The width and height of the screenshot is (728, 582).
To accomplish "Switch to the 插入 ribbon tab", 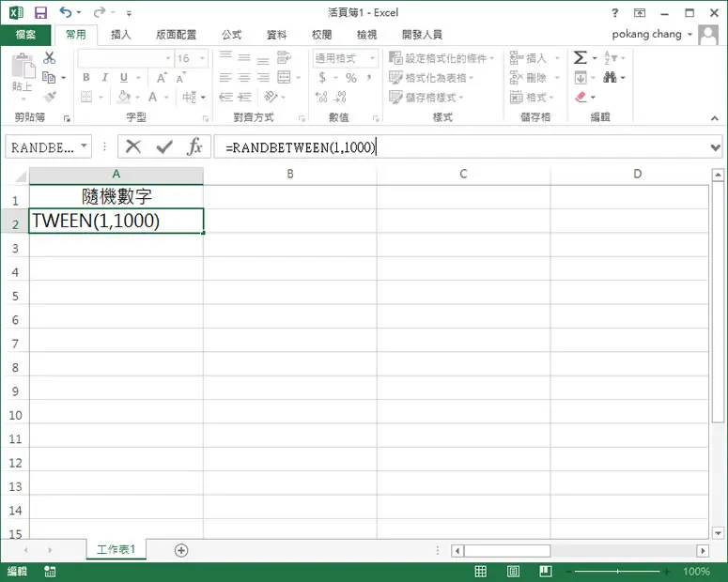I will 121,35.
